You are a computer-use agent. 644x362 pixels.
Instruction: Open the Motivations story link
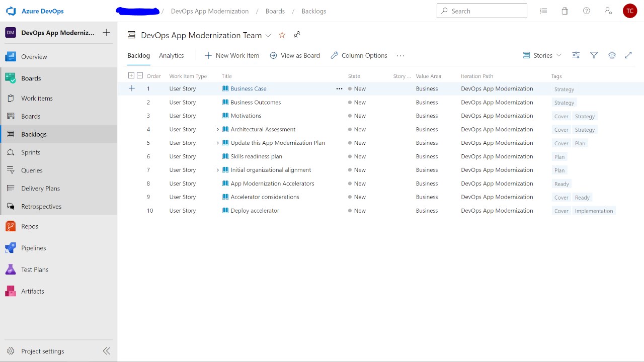246,116
